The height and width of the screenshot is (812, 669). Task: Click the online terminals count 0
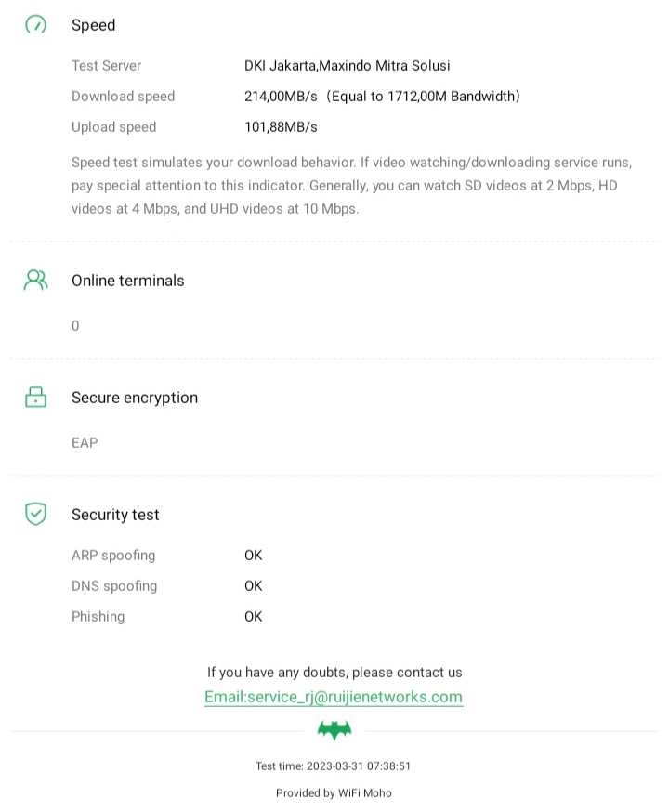point(75,326)
